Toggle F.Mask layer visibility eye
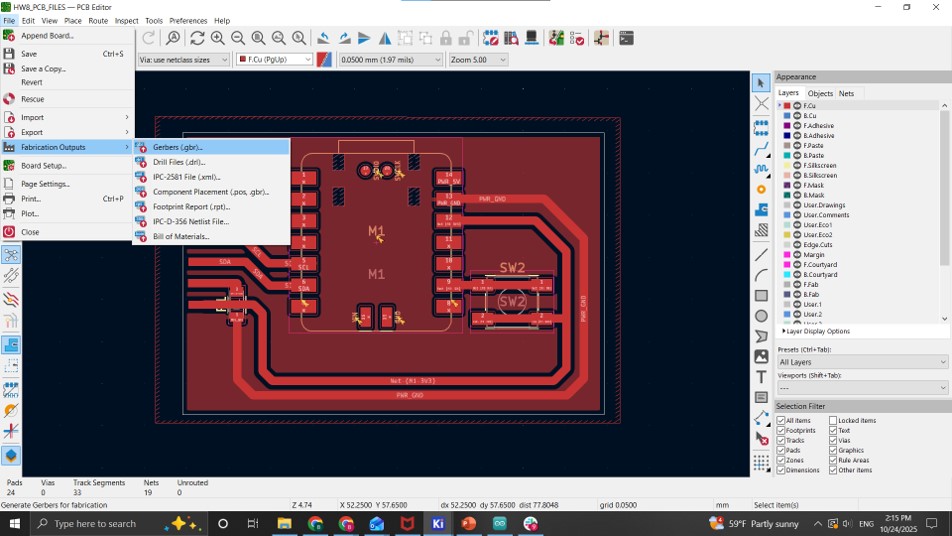The image size is (952, 536). point(797,185)
